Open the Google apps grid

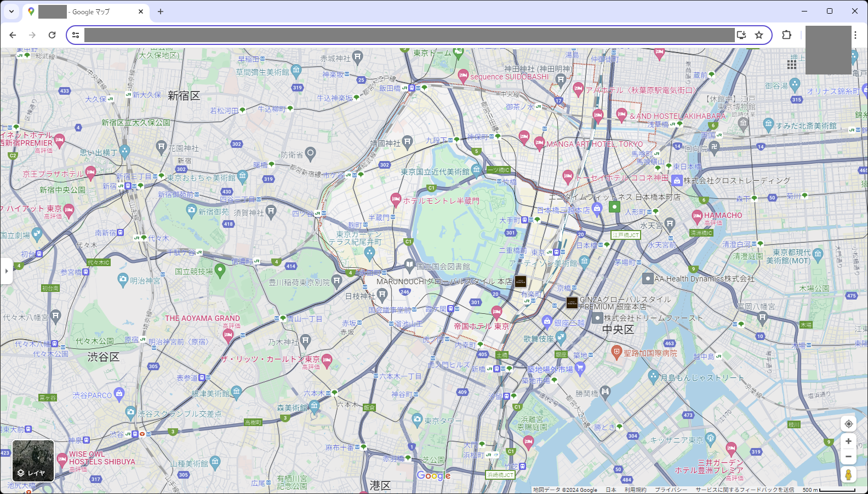pos(792,65)
